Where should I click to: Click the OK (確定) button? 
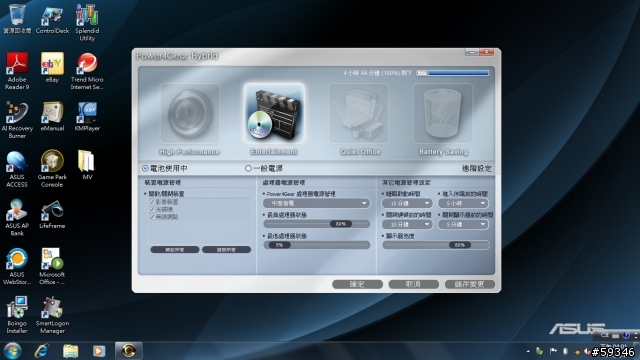click(357, 284)
